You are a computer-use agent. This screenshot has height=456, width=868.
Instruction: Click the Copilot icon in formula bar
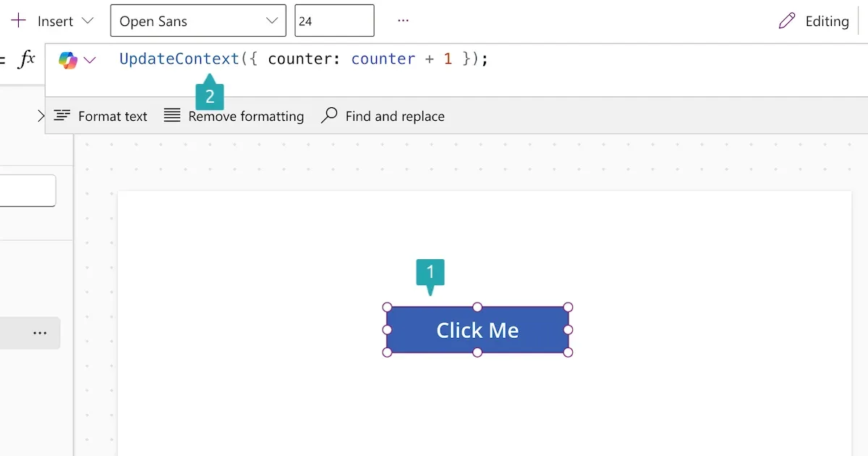point(68,60)
